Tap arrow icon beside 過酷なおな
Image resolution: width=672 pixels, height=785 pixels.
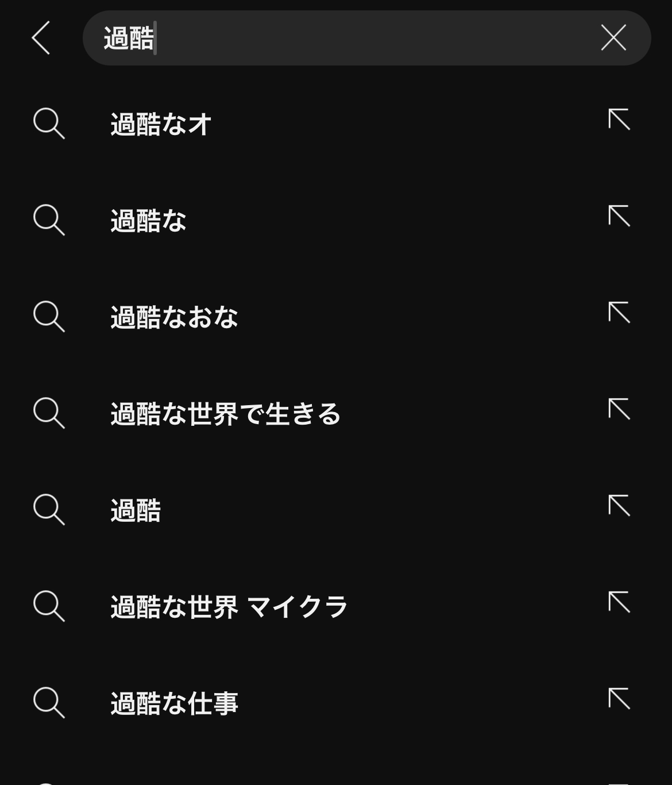(x=619, y=313)
